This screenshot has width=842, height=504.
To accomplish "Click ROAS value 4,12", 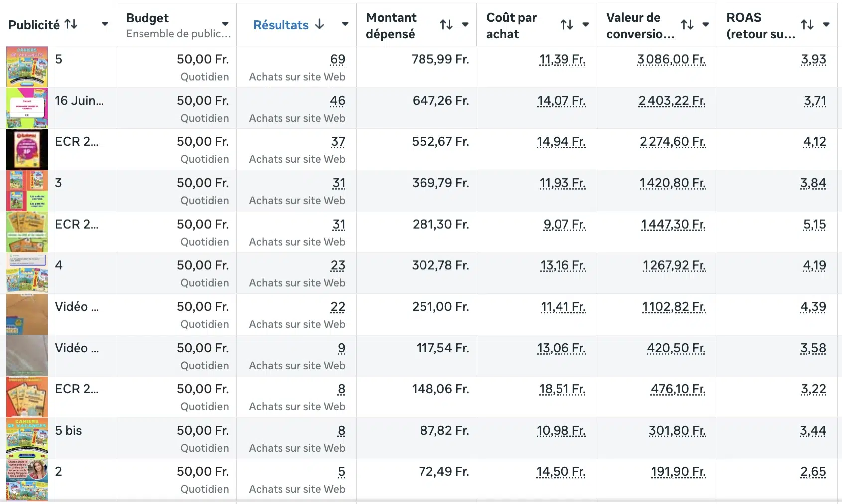I will pos(815,142).
